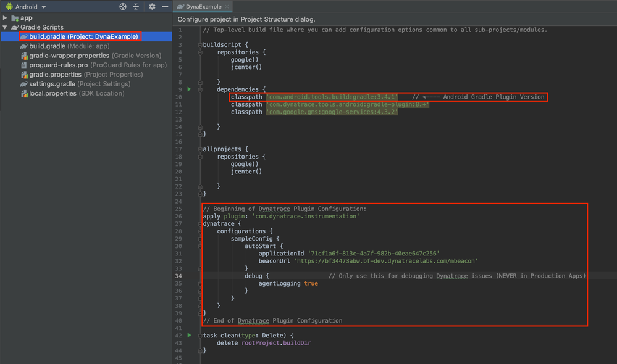Run the clean task via gutter arrow
The width and height of the screenshot is (617, 364).
[190, 335]
